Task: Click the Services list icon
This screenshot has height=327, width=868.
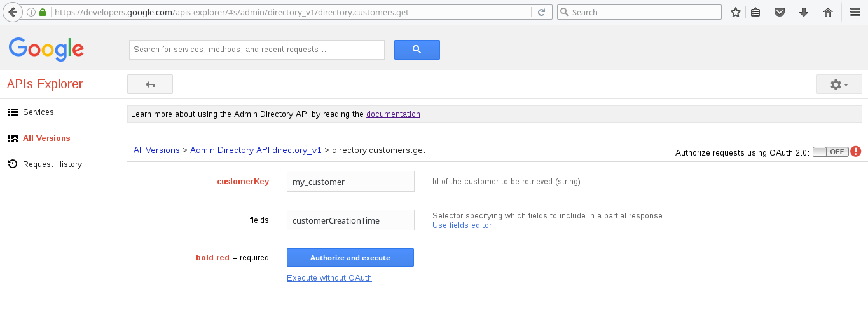Action: pyautogui.click(x=13, y=112)
